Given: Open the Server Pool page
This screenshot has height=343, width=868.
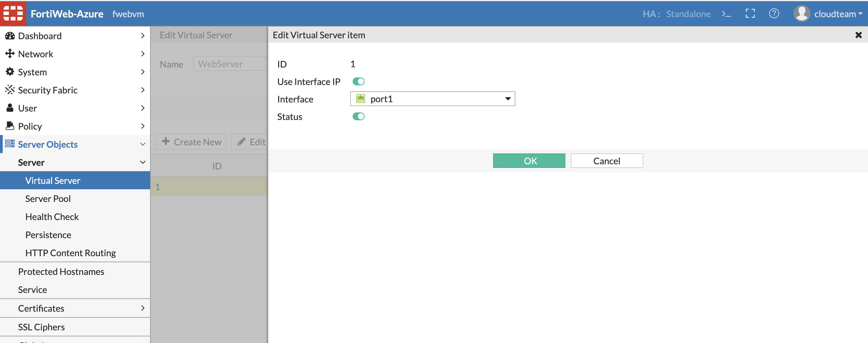Looking at the screenshot, I should [75, 198].
